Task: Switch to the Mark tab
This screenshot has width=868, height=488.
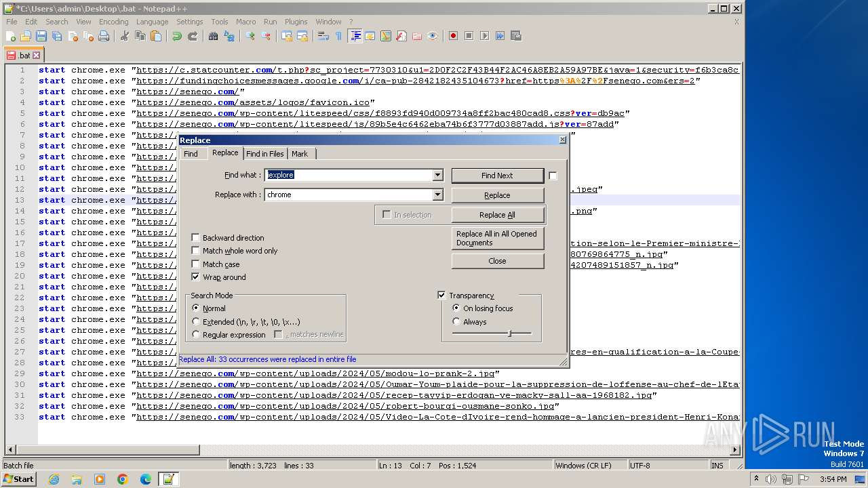Action: [x=300, y=154]
